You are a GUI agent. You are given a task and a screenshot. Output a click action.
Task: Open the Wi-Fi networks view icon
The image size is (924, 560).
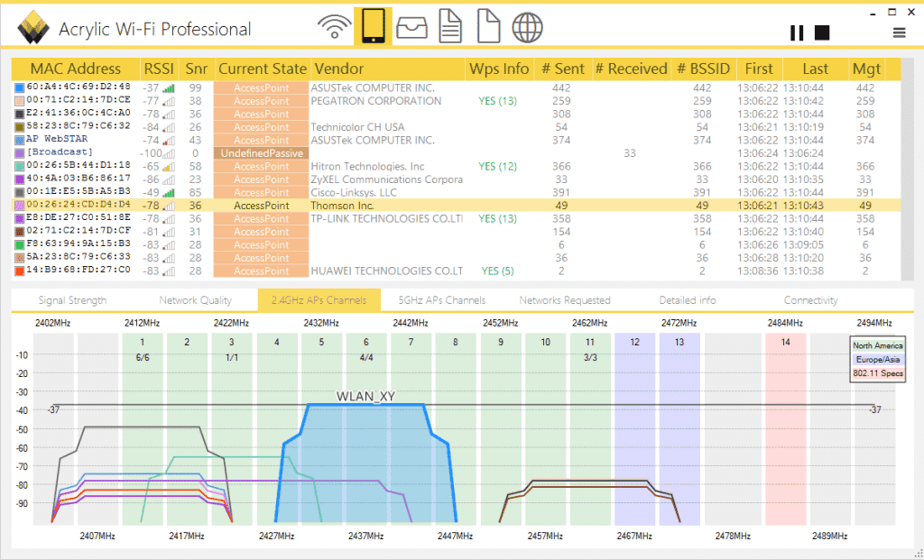point(334,27)
